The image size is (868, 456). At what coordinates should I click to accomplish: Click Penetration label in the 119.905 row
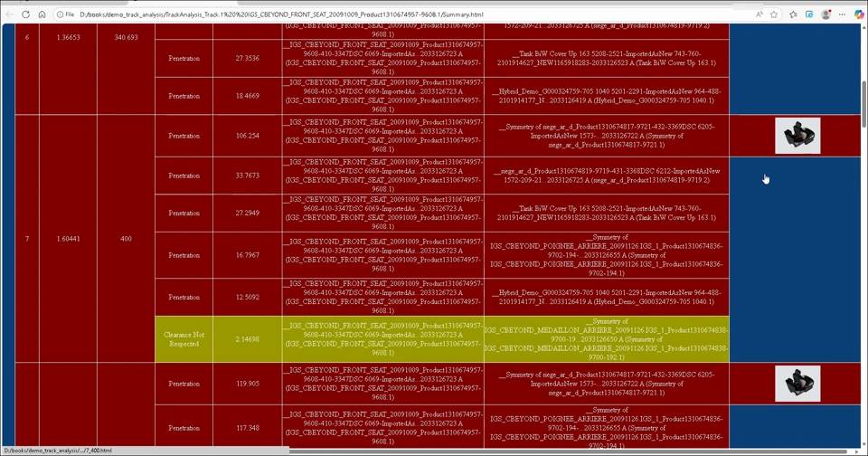point(184,384)
